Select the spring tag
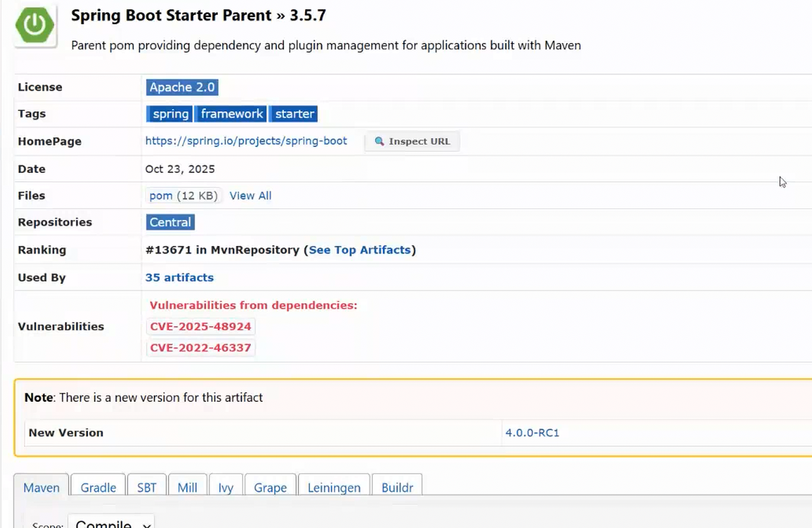 coord(170,114)
